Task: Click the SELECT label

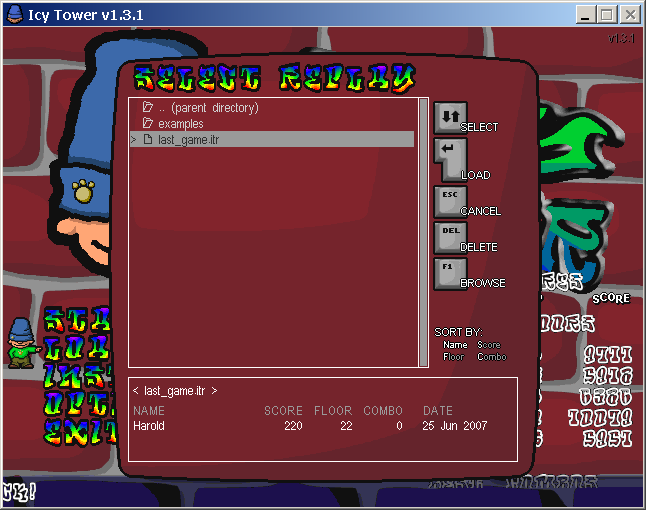Action: click(479, 127)
